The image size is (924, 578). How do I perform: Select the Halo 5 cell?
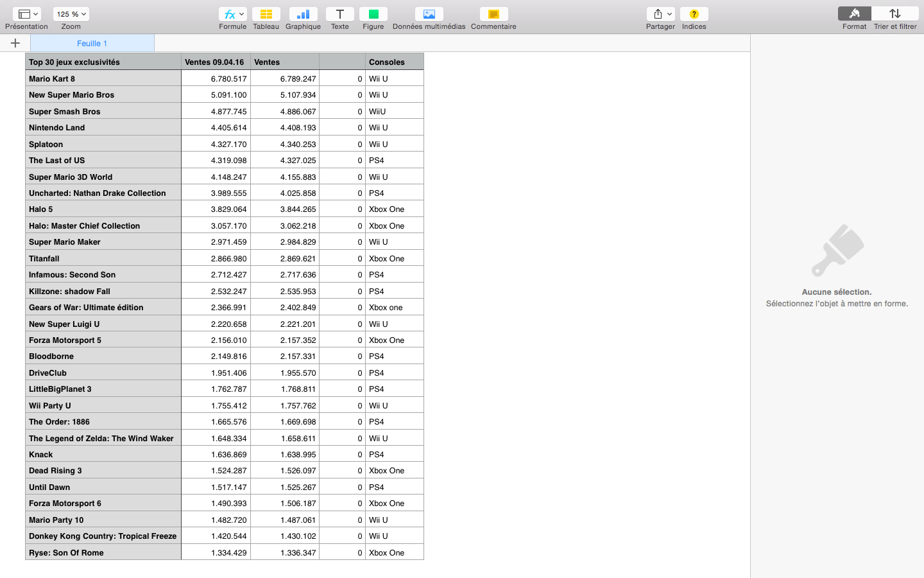103,209
